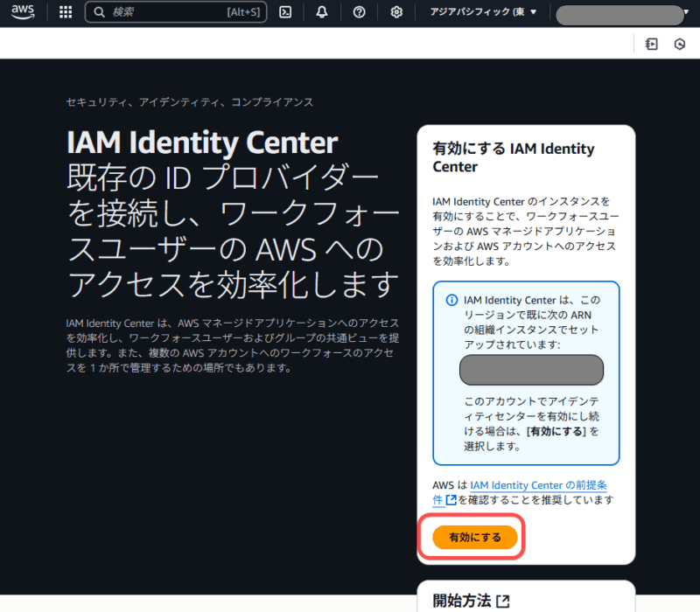The image size is (700, 612).
Task: Go to the AWS console home logo
Action: (x=23, y=12)
